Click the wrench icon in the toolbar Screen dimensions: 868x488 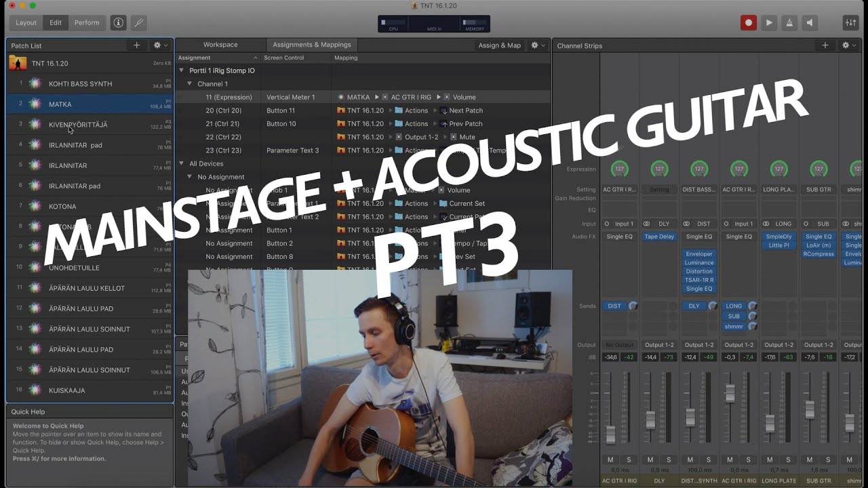(x=138, y=22)
